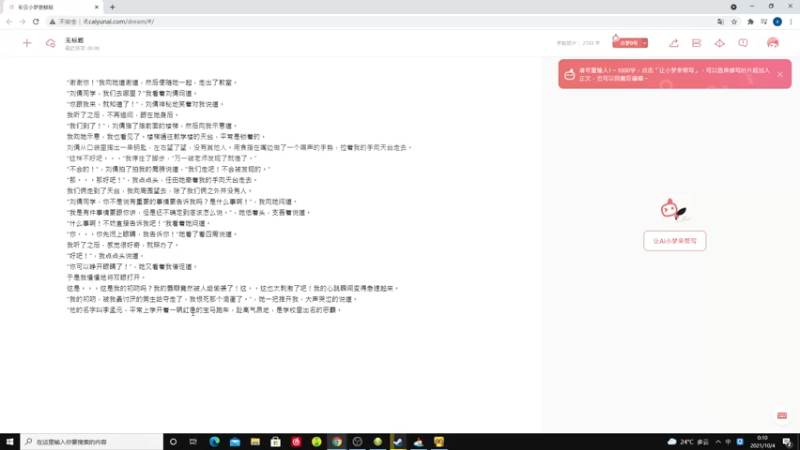This screenshot has height=450, width=800.
Task: Open the browser extensions puzzle icon
Action: pos(751,21)
